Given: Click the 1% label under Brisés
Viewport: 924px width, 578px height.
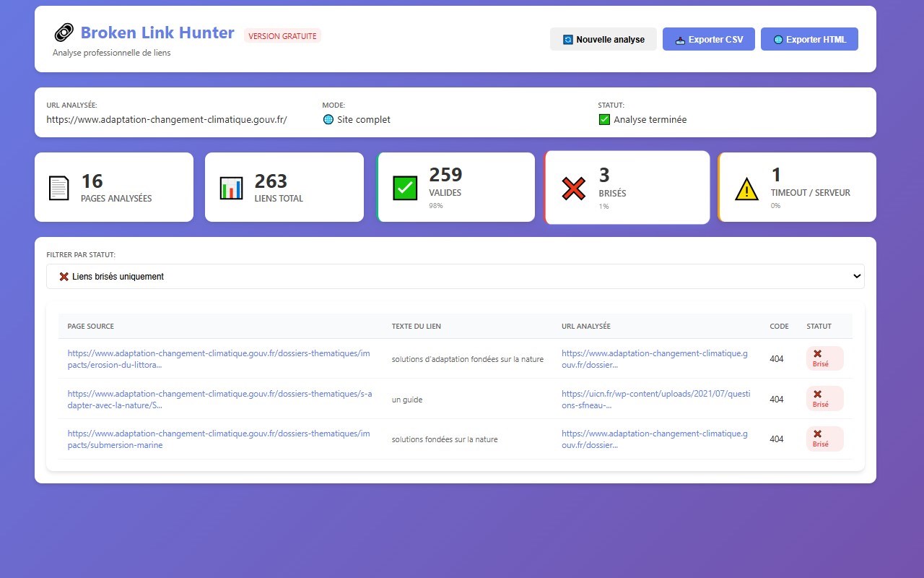Looking at the screenshot, I should tap(604, 207).
